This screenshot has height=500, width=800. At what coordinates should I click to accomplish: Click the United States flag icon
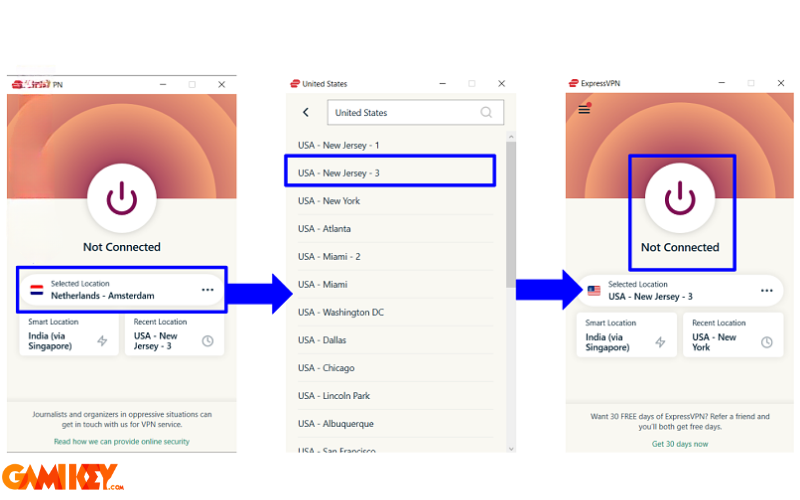point(594,291)
